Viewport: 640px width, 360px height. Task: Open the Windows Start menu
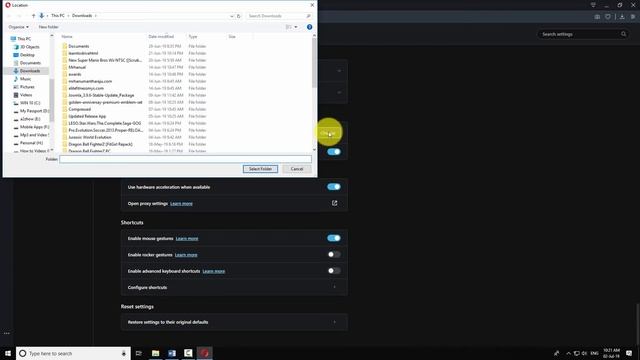[x=8, y=353]
